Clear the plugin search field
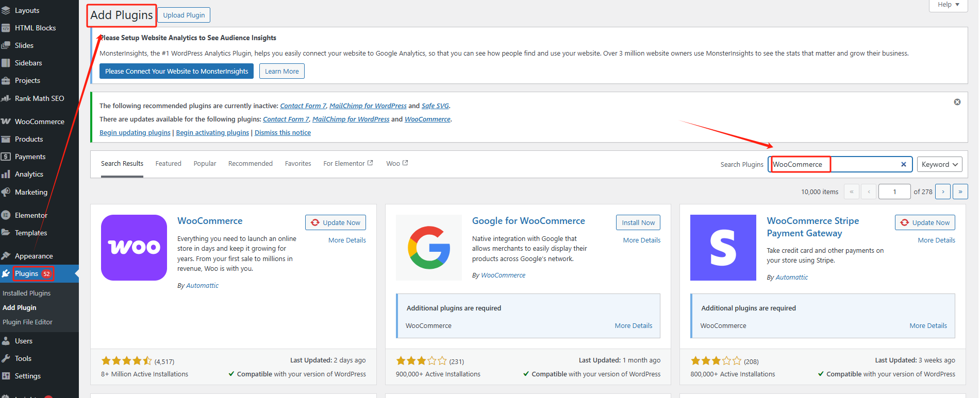Viewport: 980px width, 398px height. point(903,164)
